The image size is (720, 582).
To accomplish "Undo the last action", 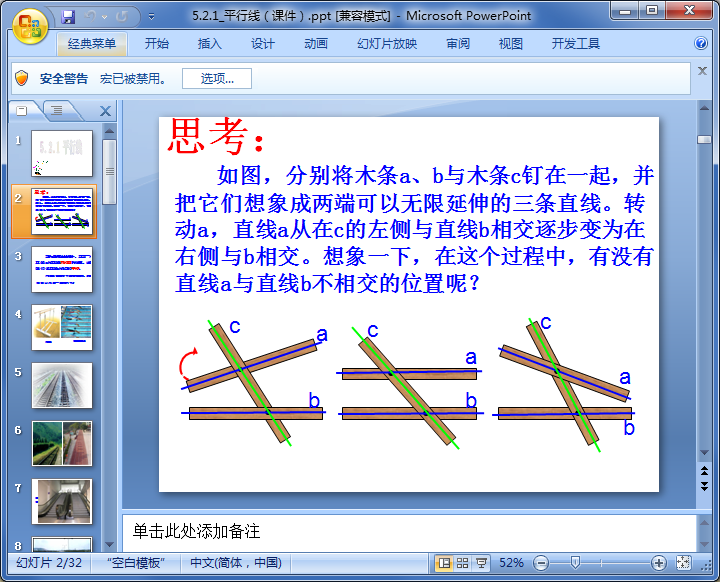I will click(x=90, y=17).
